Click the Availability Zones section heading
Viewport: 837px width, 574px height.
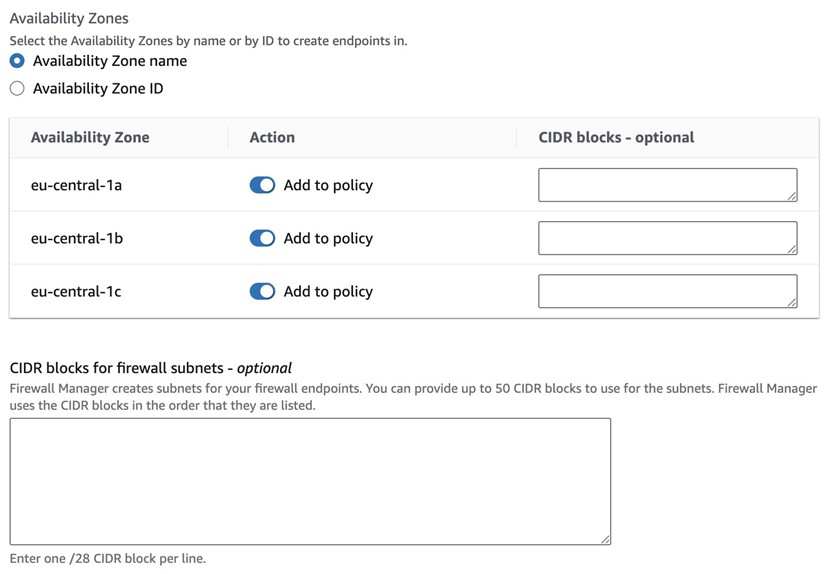tap(69, 18)
